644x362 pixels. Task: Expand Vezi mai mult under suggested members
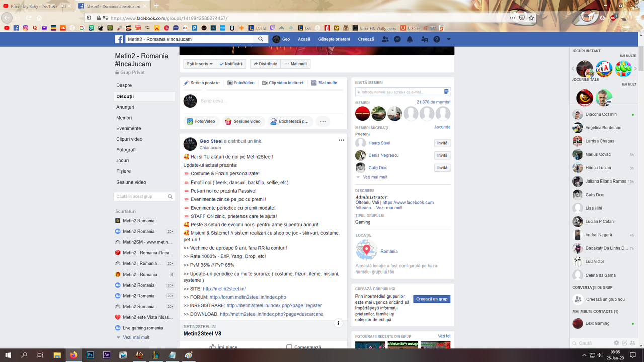click(x=372, y=177)
